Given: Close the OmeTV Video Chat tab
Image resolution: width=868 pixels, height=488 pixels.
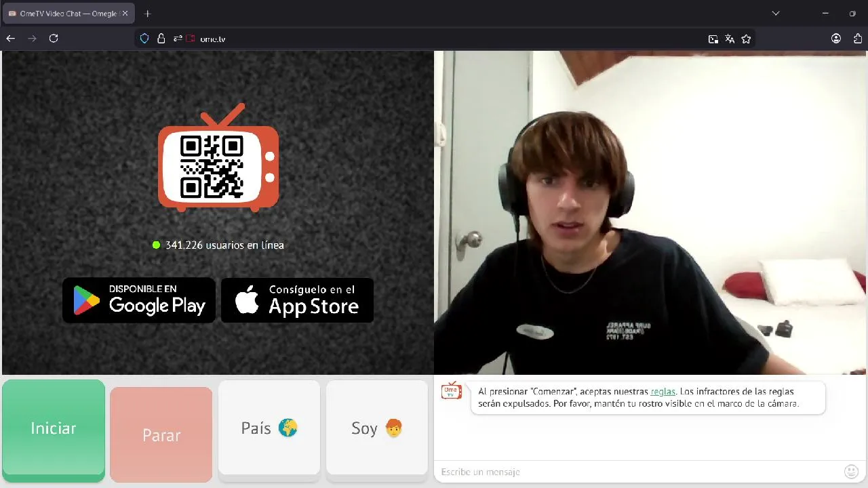Looking at the screenshot, I should pyautogui.click(x=125, y=14).
